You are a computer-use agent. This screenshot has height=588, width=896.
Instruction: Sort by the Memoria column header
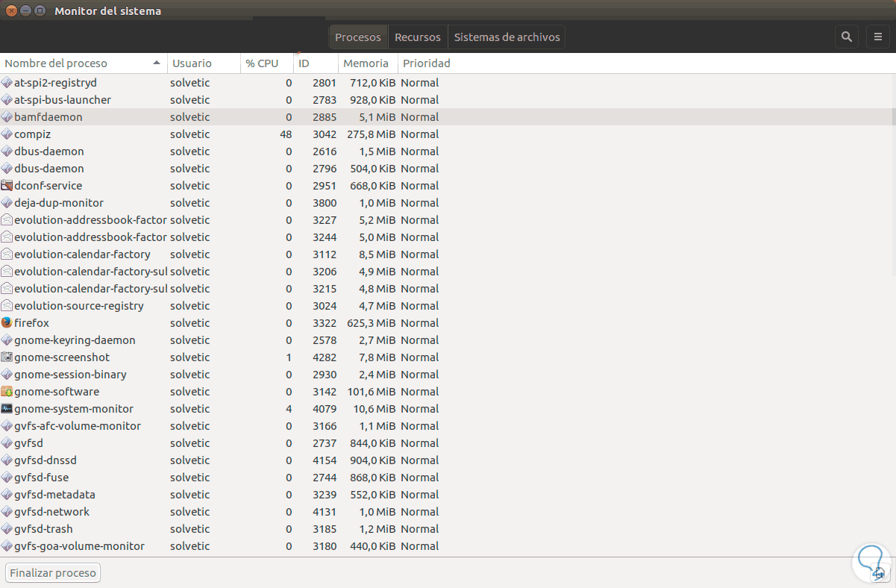tap(368, 63)
